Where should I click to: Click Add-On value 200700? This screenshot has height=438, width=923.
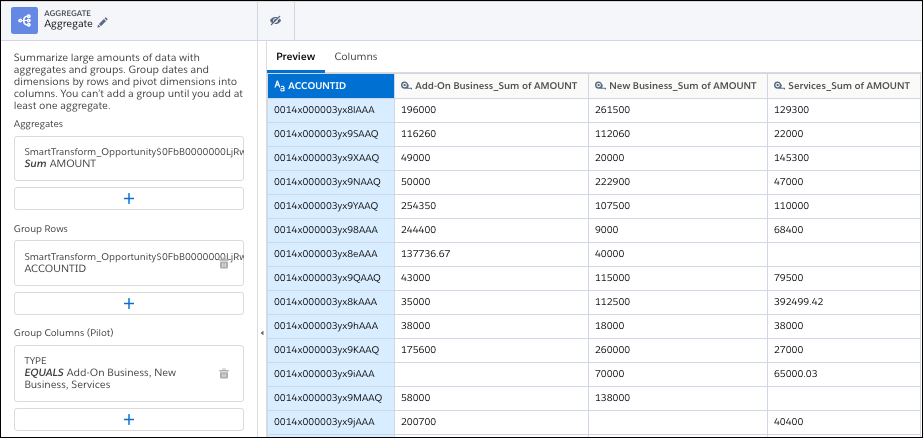(x=491, y=422)
